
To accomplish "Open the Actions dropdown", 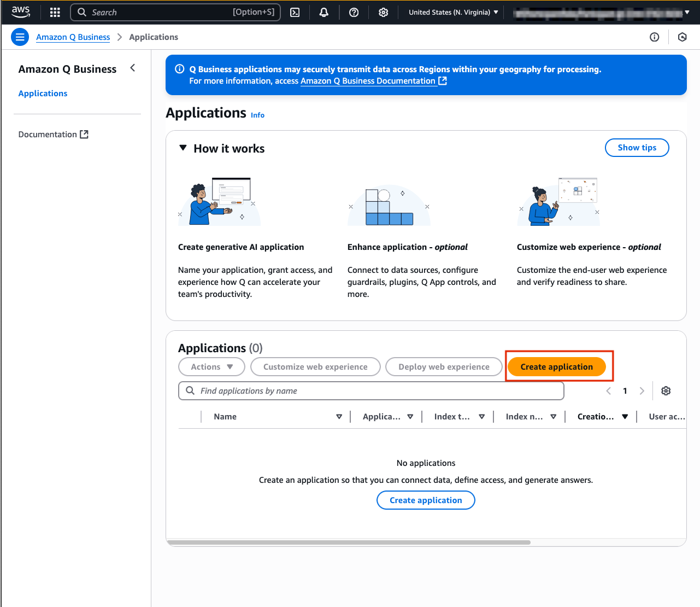I will pyautogui.click(x=212, y=367).
